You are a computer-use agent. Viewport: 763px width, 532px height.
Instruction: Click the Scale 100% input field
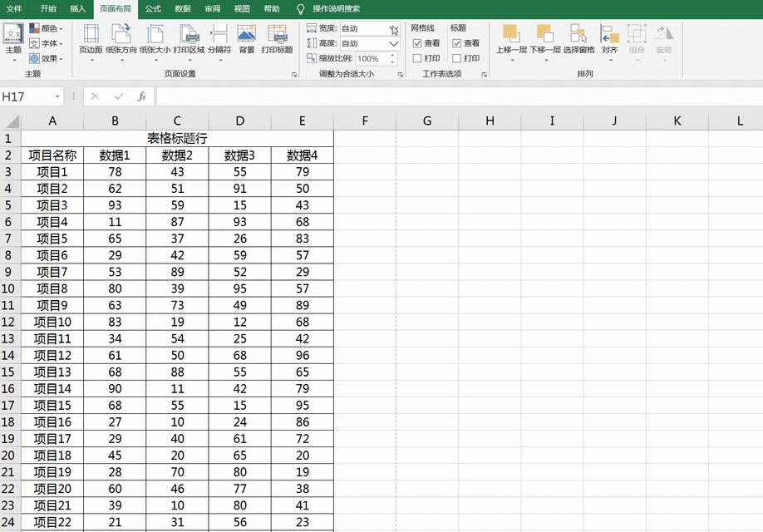coord(372,59)
